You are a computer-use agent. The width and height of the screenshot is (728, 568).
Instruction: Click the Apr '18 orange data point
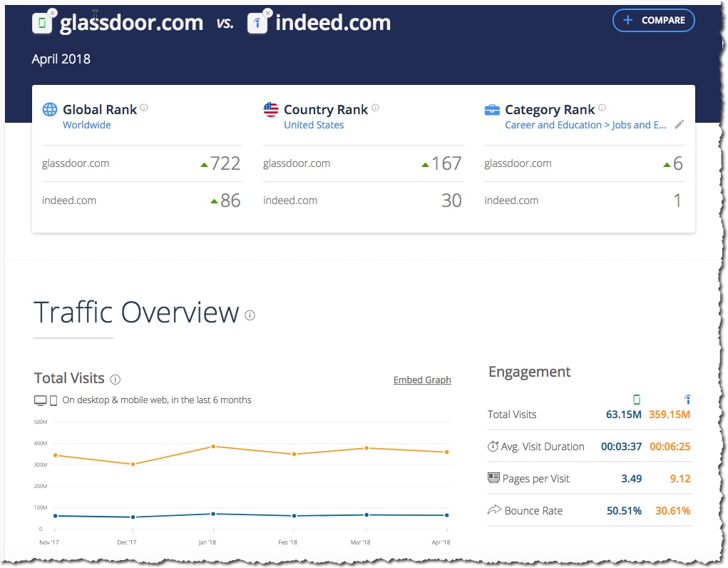[447, 452]
